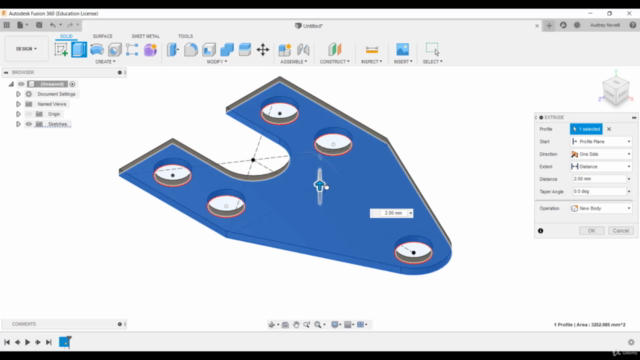Select the Fillet tool

191,50
